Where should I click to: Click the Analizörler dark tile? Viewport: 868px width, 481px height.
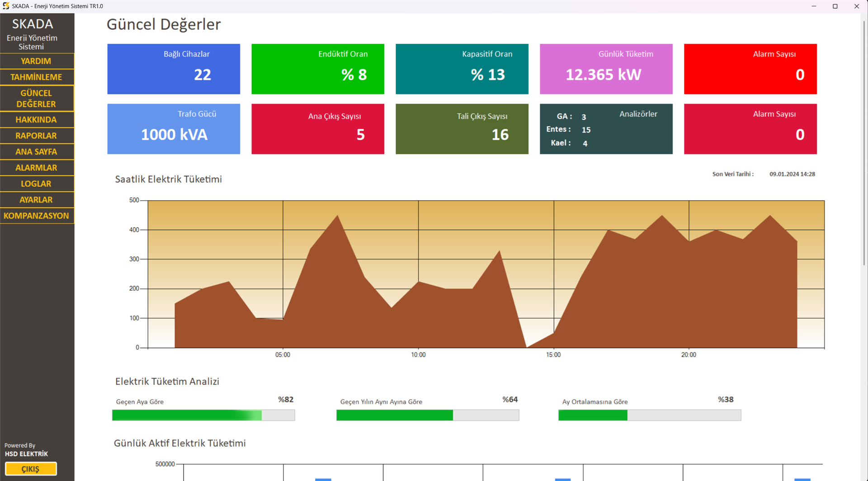[606, 129]
